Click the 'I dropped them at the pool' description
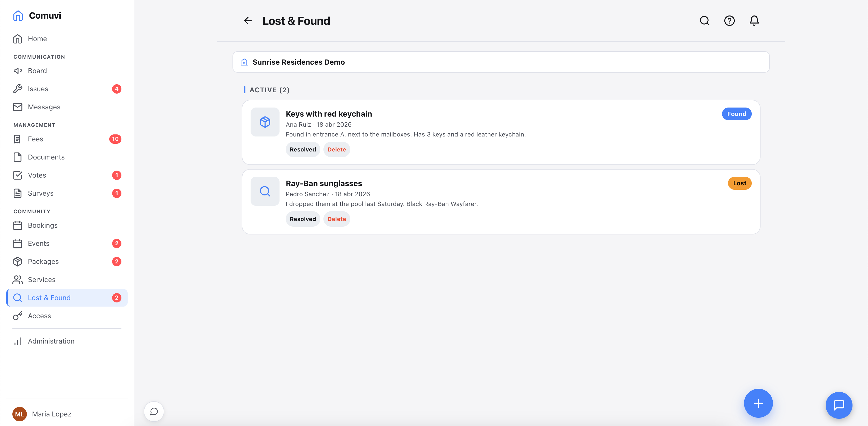 click(x=382, y=204)
